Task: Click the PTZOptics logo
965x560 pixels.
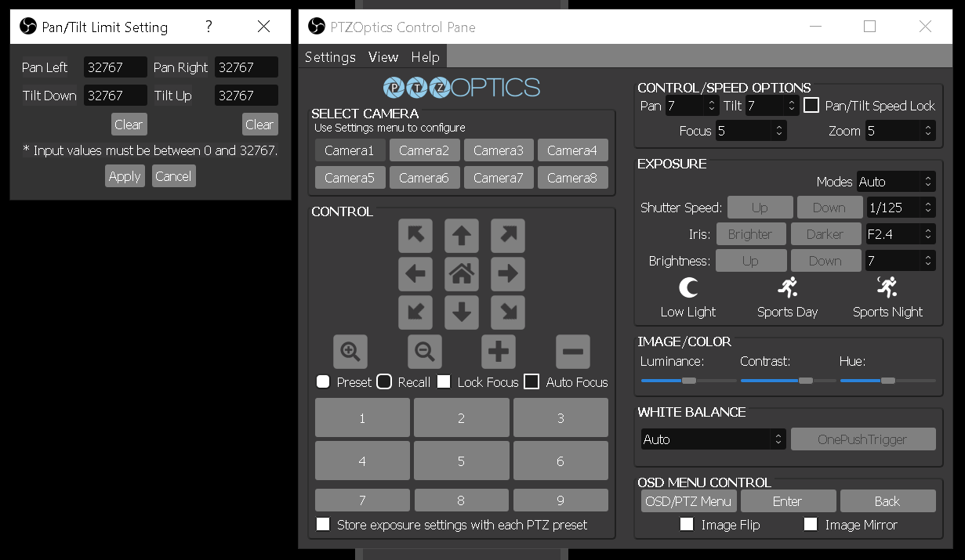Action: pos(462,87)
